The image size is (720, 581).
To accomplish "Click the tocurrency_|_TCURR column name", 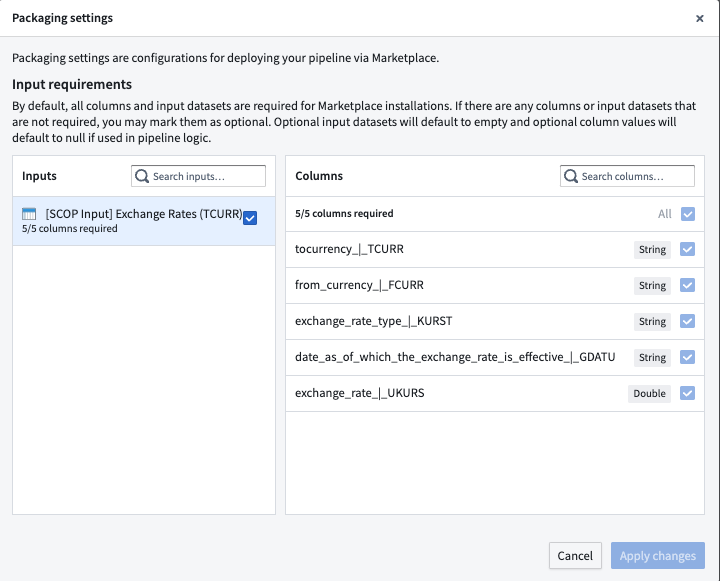I will [349, 249].
